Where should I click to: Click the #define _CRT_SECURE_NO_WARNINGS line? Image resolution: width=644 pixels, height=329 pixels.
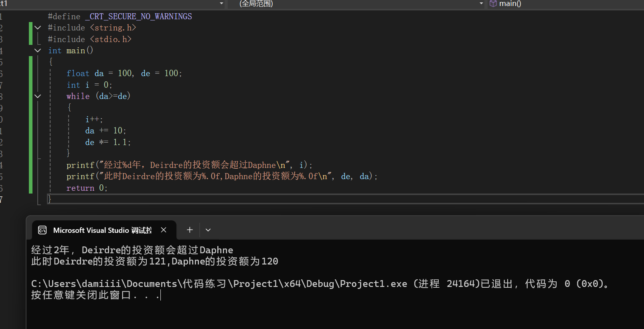click(x=120, y=16)
